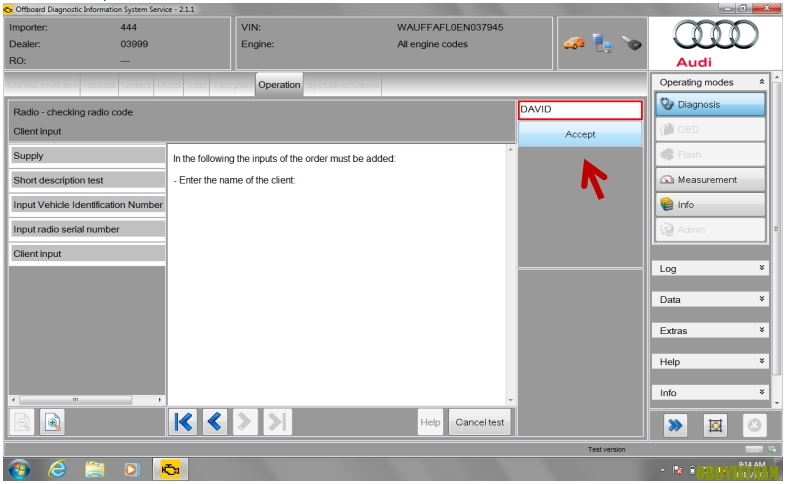Click the disabled OBD mode button
The image size is (786, 484).
[x=710, y=129]
